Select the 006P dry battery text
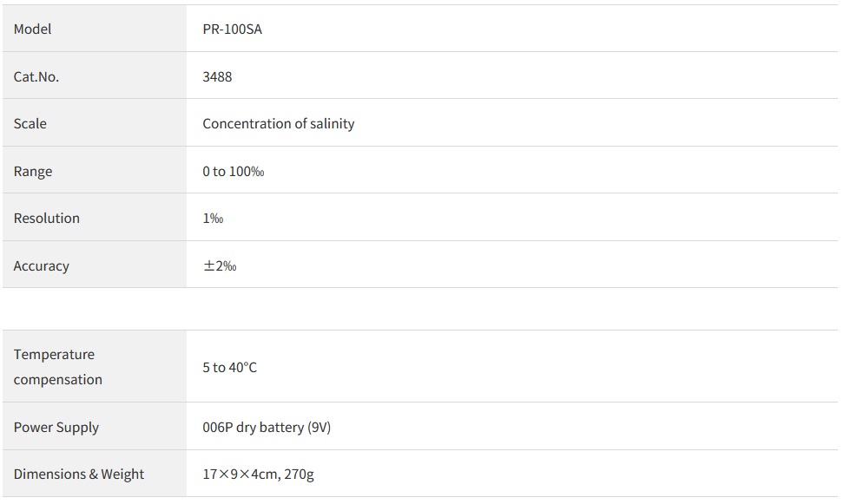The width and height of the screenshot is (863, 504). [253, 428]
